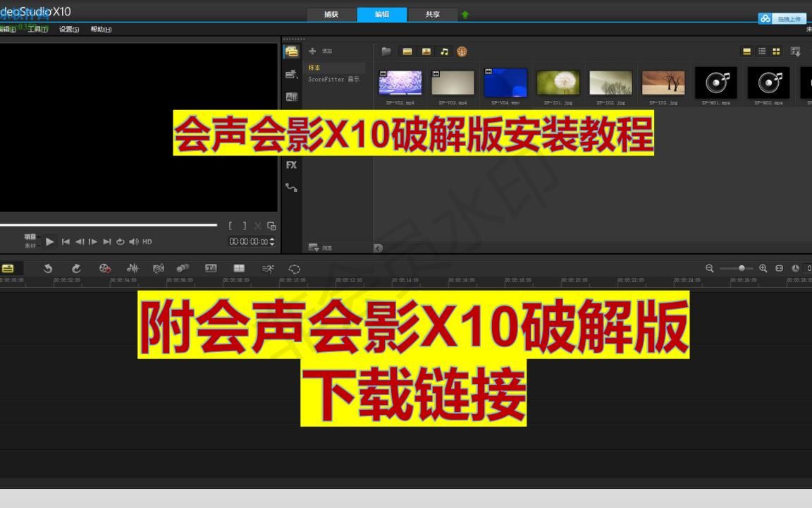Select the SP-V02.mp4 video thumbnail

(x=400, y=83)
